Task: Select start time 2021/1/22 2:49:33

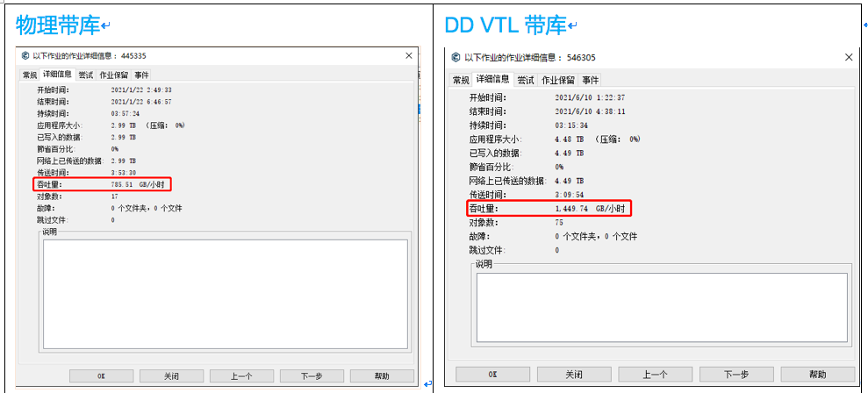Action: (141, 89)
